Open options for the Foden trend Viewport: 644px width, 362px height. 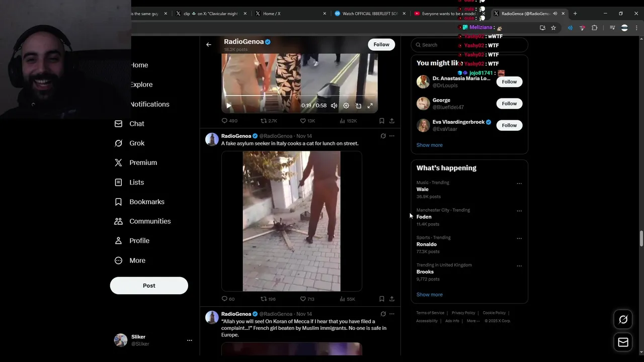pyautogui.click(x=519, y=211)
